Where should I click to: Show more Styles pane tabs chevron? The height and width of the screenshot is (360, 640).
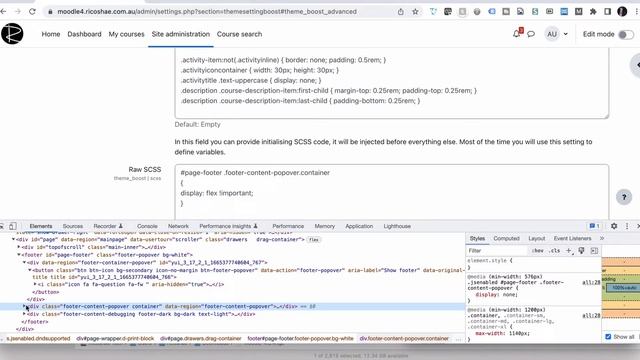(602, 238)
